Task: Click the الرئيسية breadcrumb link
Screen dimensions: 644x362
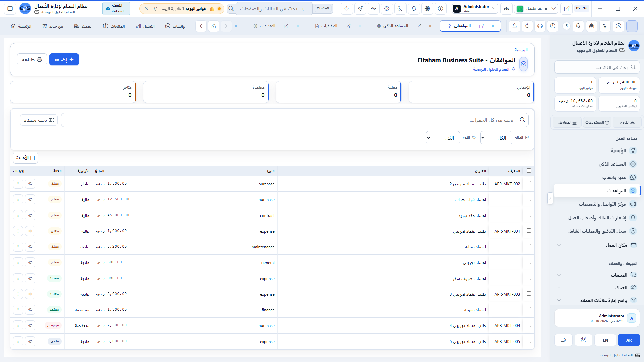Action: 521,50
